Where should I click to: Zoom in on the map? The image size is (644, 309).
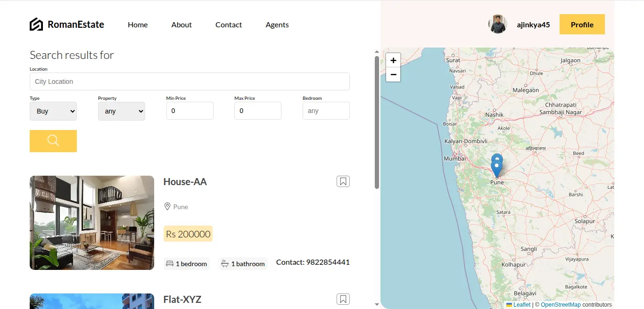tap(393, 60)
